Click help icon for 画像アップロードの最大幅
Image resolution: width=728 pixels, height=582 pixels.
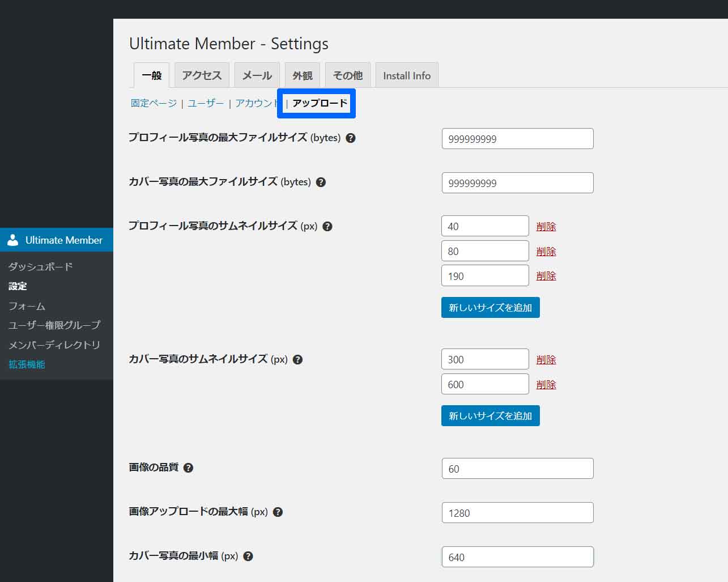point(278,512)
